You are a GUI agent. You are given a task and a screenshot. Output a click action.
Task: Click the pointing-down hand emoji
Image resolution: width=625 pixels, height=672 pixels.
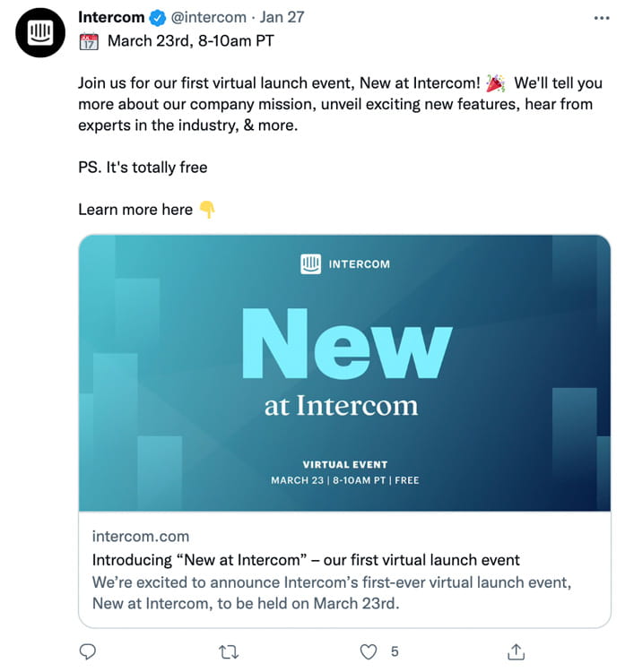[x=207, y=210]
